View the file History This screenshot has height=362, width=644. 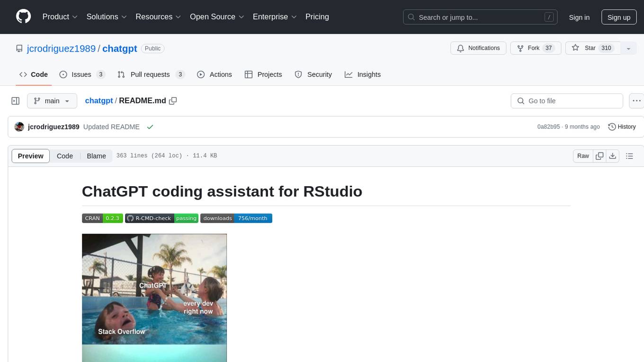pos(622,127)
